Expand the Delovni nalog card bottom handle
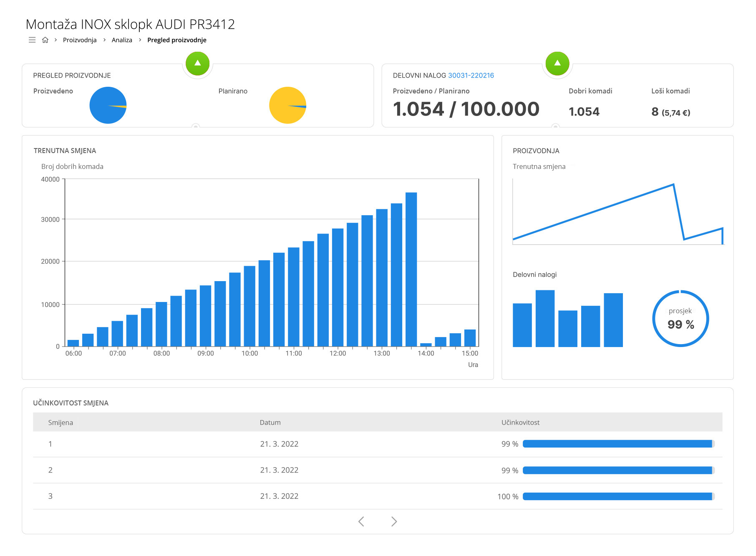 click(555, 126)
